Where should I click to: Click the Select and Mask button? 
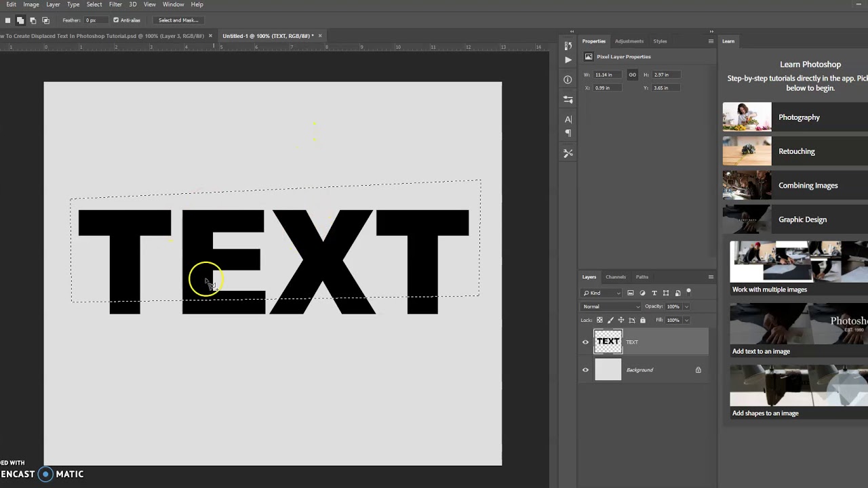click(178, 20)
